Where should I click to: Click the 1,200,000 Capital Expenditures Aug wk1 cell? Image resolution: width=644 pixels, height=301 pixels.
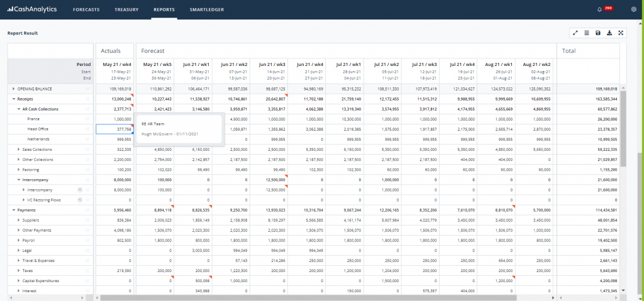coord(497,281)
